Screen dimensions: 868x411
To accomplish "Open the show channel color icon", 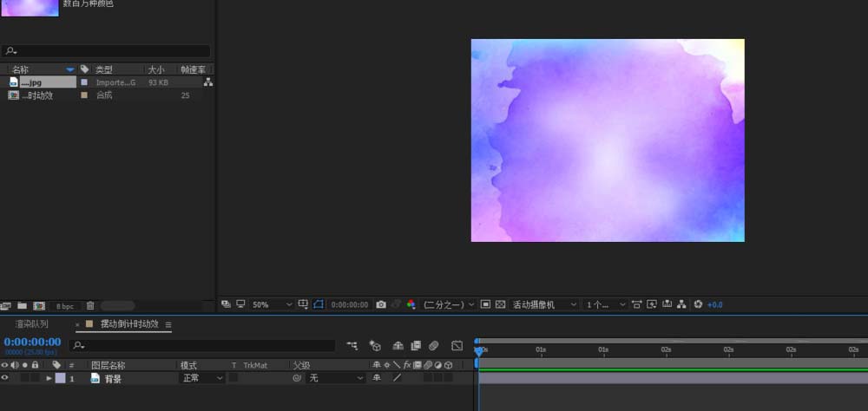I will (x=411, y=305).
